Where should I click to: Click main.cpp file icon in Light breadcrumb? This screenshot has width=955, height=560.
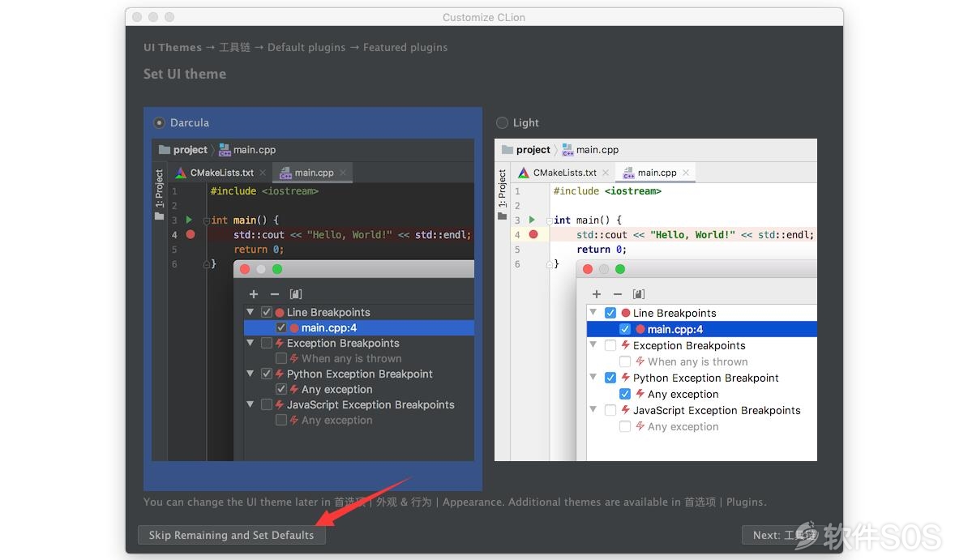point(567,150)
